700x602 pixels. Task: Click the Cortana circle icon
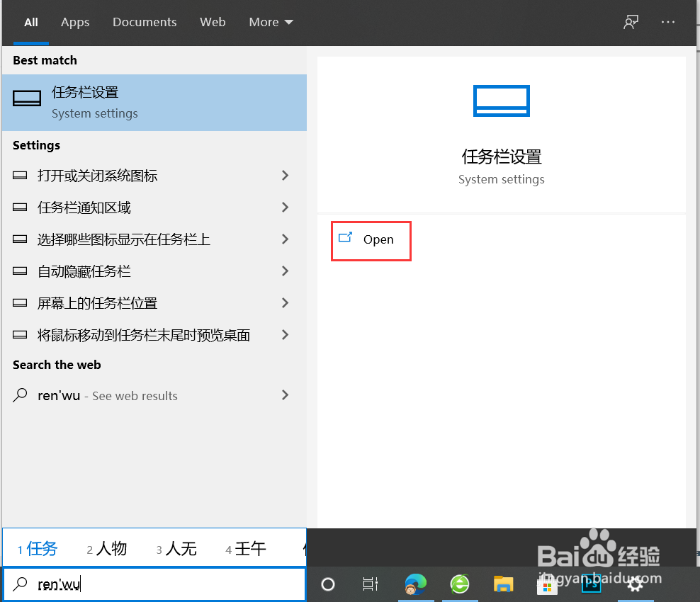327,584
